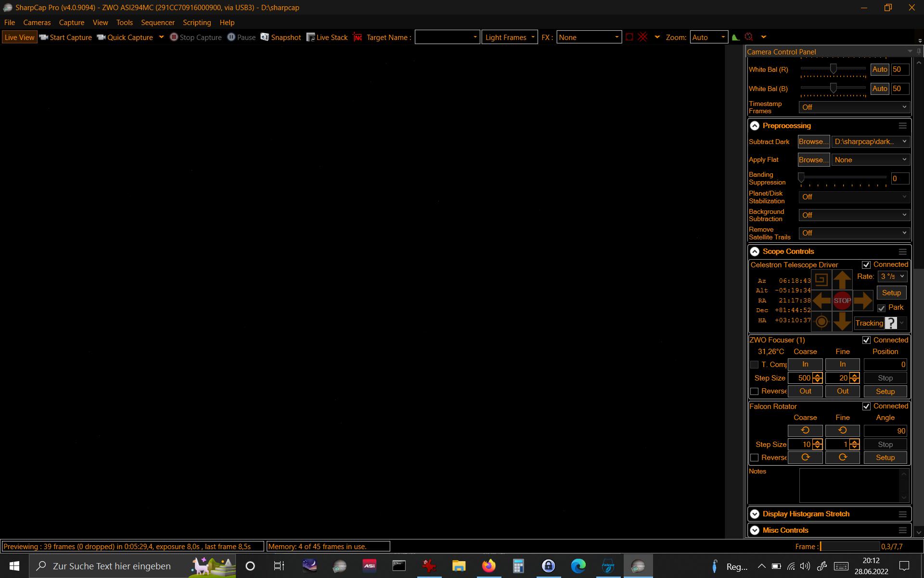Open the Windows Start menu
Viewport: 924px width, 578px height.
click(14, 566)
